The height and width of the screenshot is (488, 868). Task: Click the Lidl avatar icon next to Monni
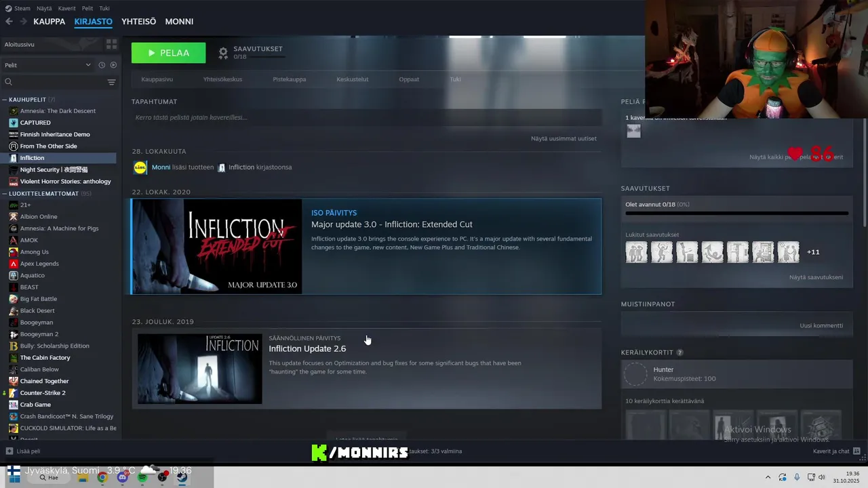click(140, 167)
